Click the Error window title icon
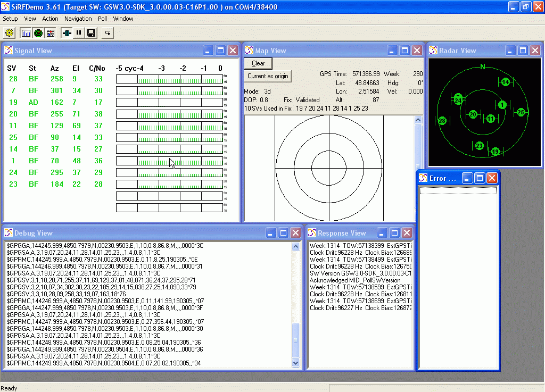This screenshot has height=392, width=545. [423, 178]
